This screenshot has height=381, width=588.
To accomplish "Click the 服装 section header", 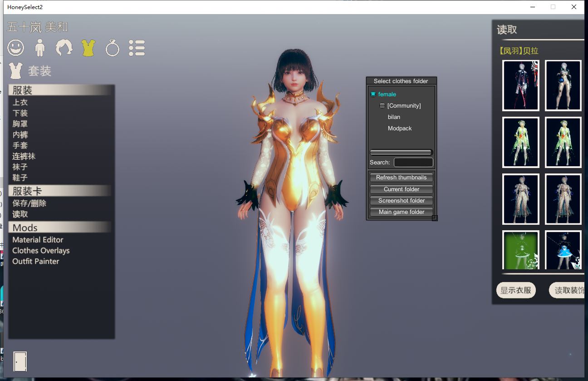I will [x=60, y=90].
